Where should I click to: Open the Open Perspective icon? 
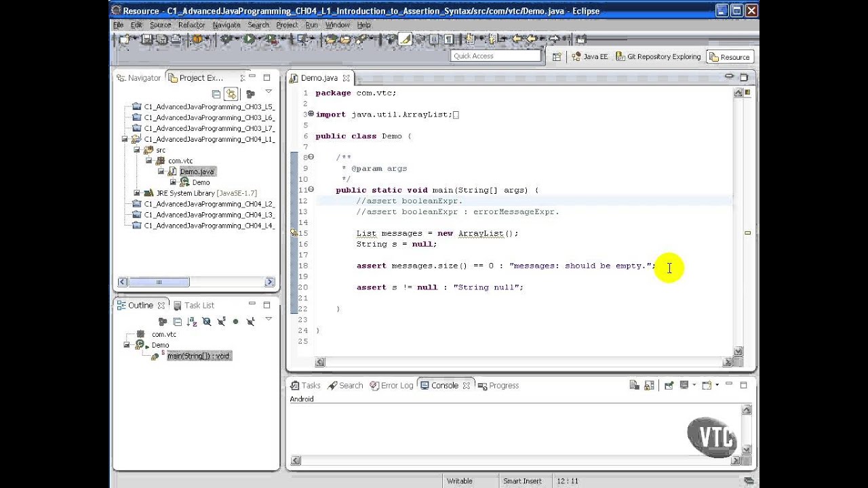point(557,57)
